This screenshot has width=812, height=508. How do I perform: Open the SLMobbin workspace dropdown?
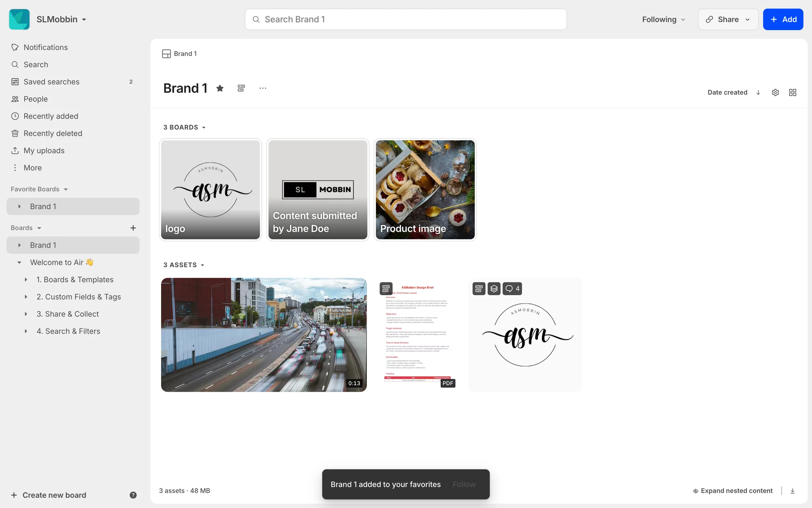tap(61, 19)
